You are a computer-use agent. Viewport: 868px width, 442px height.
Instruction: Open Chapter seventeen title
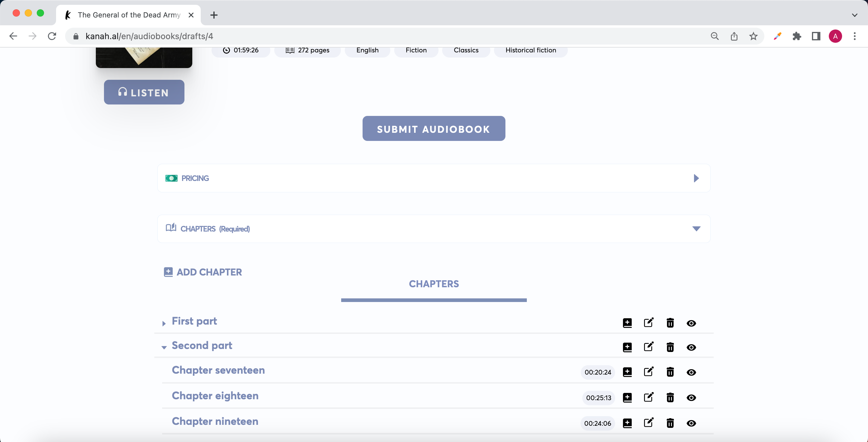point(218,370)
